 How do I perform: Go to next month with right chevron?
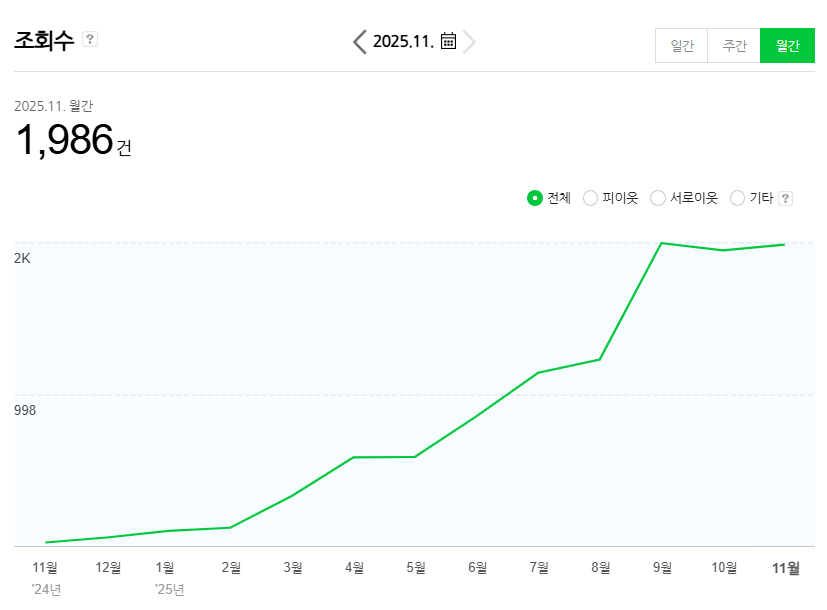[x=469, y=41]
